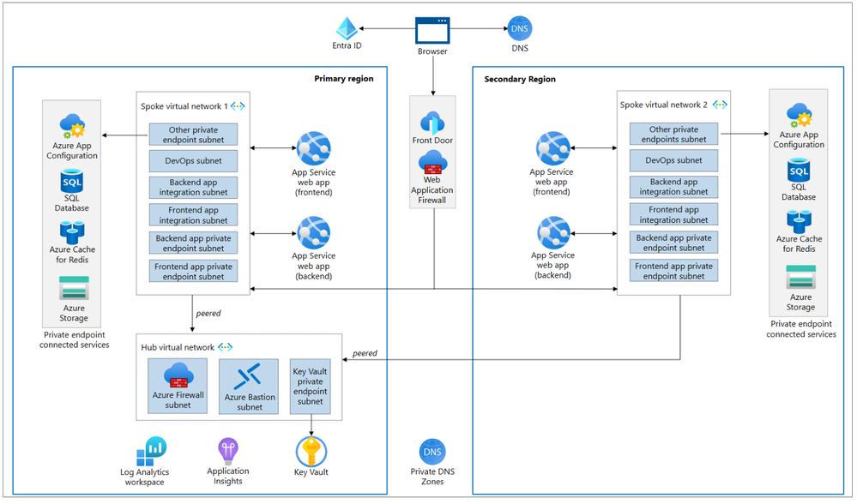Viewport: 857px width, 504px height.
Task: Select the "Application Insights" label
Action: 228,476
